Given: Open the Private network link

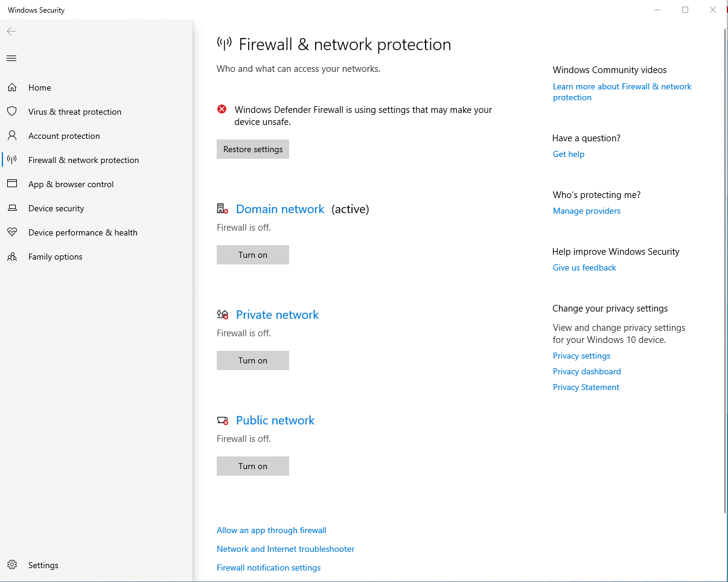Looking at the screenshot, I should click(277, 315).
